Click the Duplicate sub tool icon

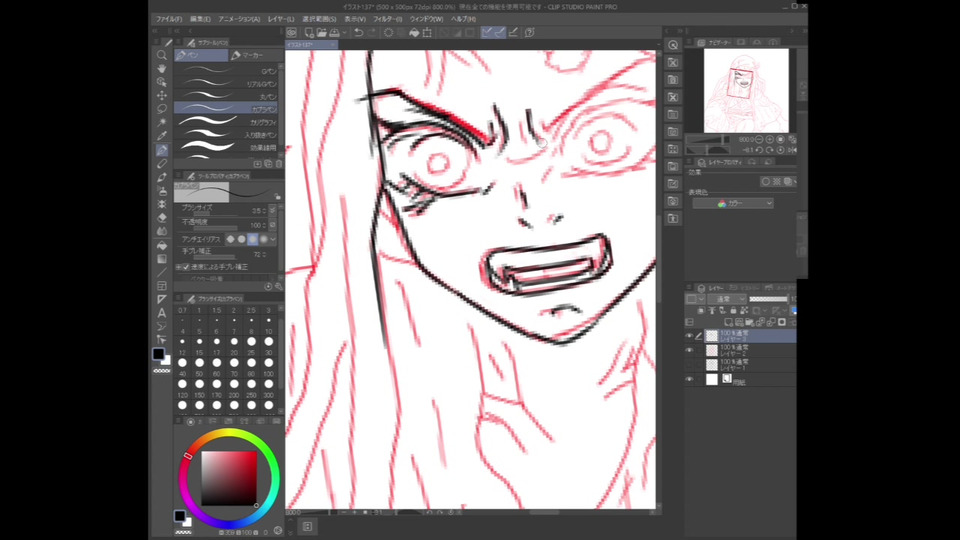tap(268, 164)
